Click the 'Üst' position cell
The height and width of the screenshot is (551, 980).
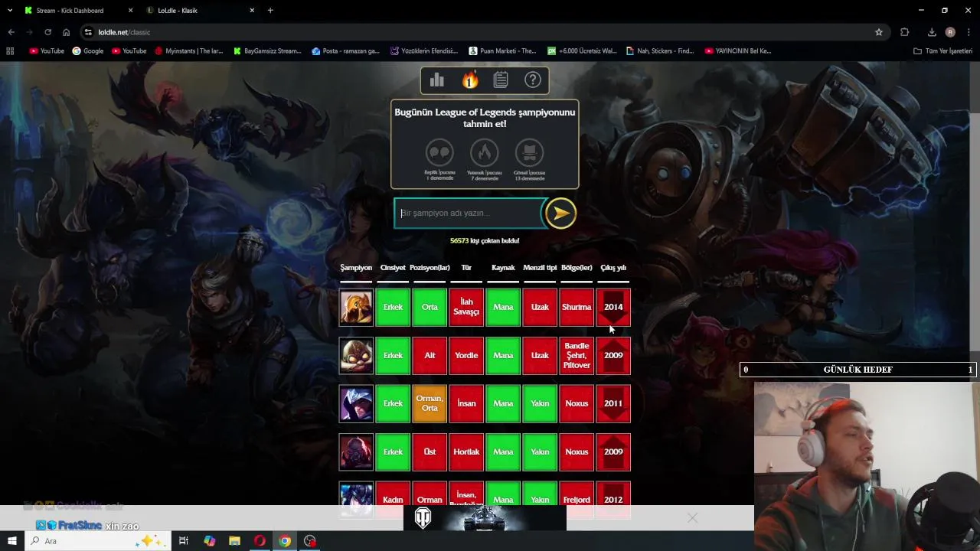click(430, 452)
